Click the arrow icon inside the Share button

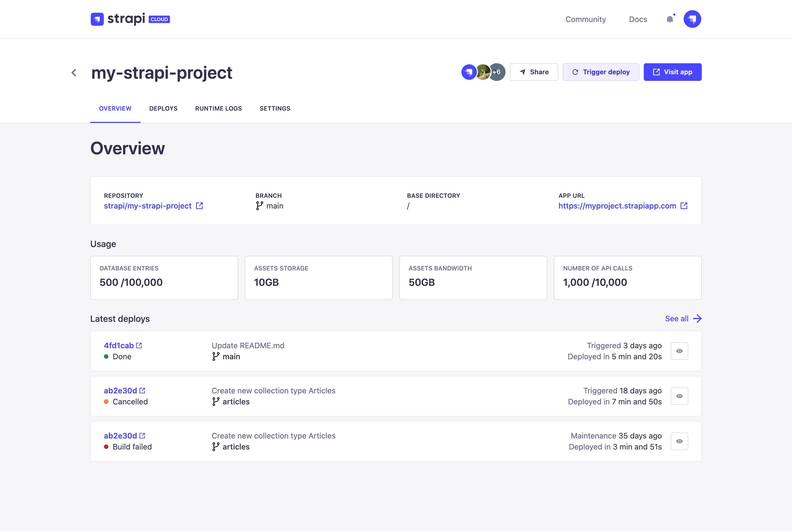pyautogui.click(x=522, y=72)
